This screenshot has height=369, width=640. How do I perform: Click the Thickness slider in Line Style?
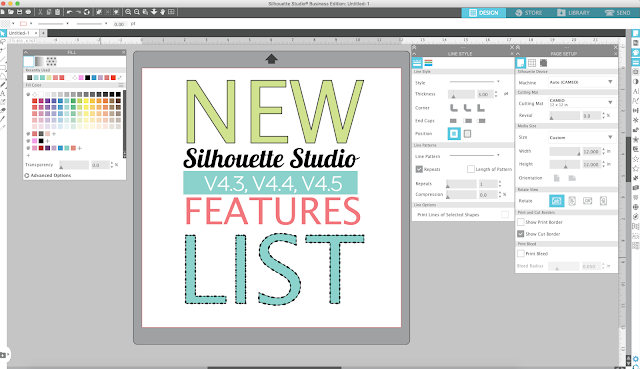(x=461, y=94)
